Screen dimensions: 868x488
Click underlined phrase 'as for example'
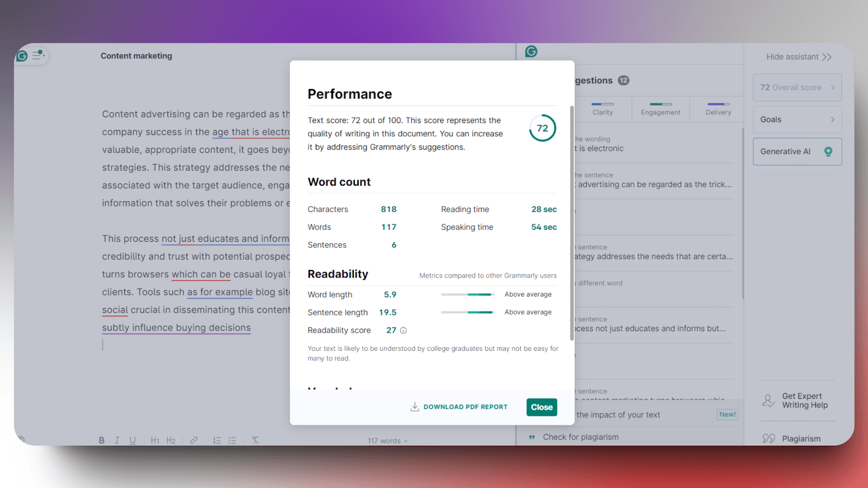(x=220, y=292)
